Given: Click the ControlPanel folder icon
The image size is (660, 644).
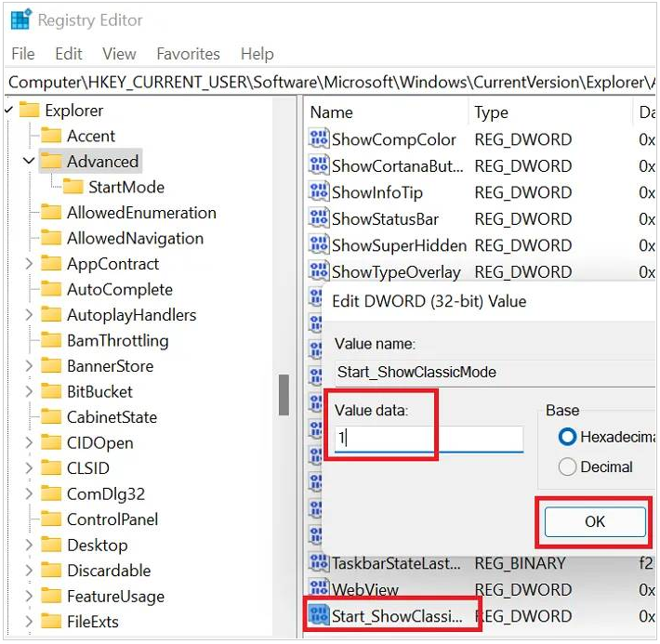Looking at the screenshot, I should (x=51, y=519).
